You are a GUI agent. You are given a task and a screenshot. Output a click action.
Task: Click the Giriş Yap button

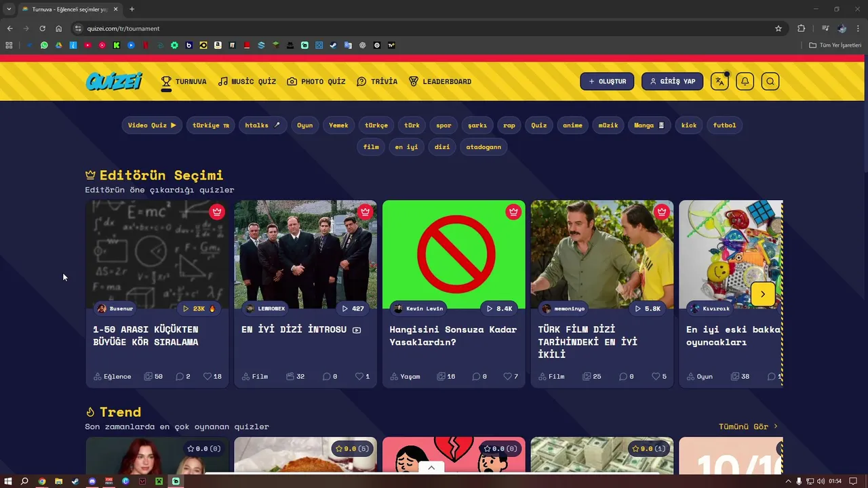(672, 81)
